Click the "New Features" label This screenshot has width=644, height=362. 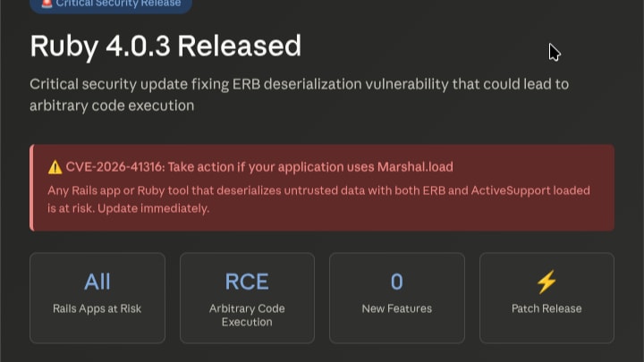pyautogui.click(x=396, y=308)
